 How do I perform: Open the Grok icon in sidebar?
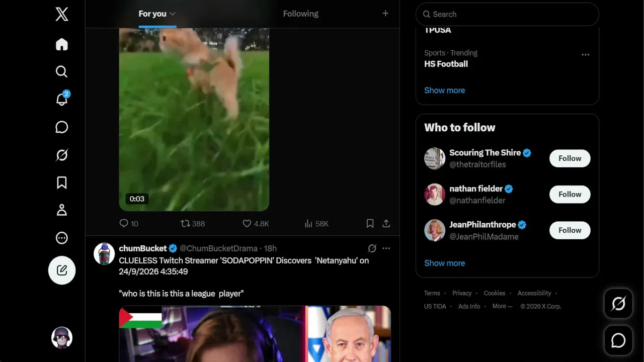click(x=62, y=155)
